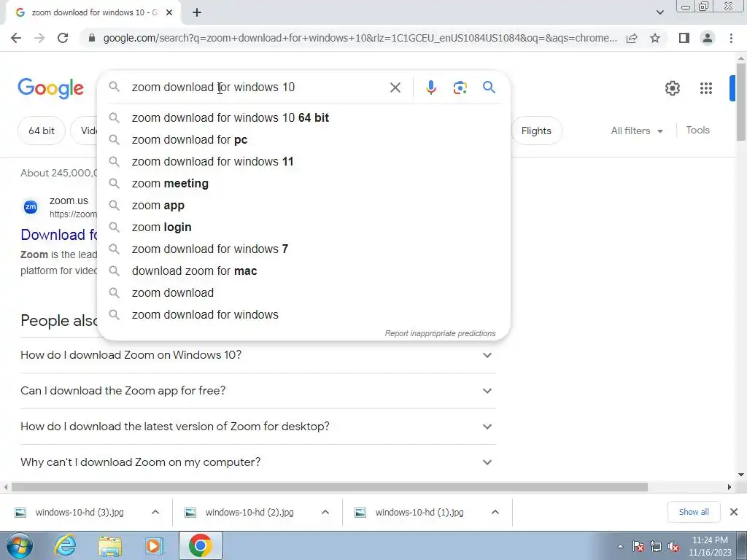The image size is (747, 560).
Task: Clear the search box with the X
Action: click(395, 87)
